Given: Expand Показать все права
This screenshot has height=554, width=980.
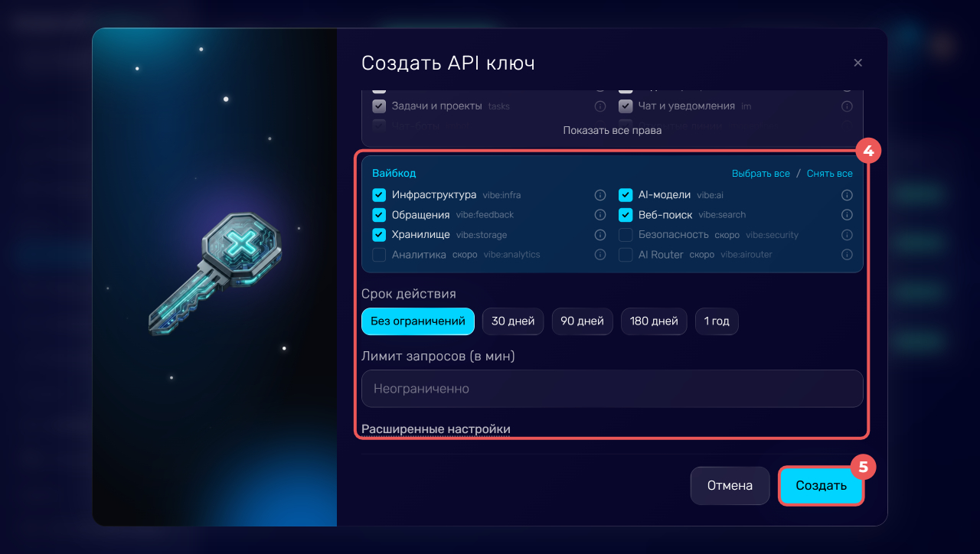Looking at the screenshot, I should click(612, 130).
